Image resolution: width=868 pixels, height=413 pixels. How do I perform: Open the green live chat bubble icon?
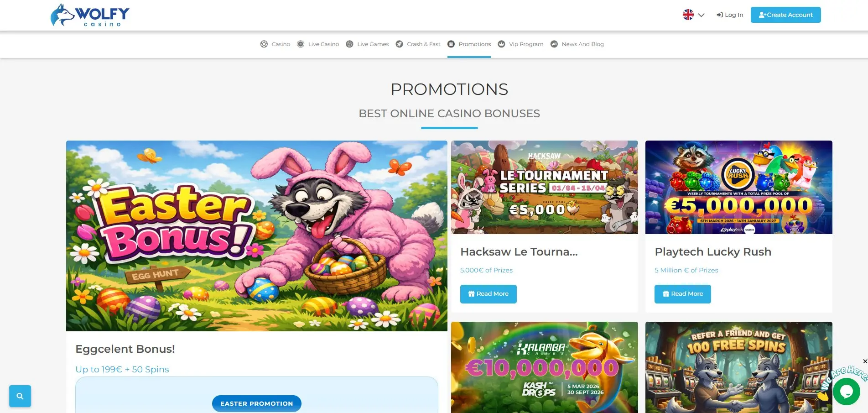tap(846, 392)
